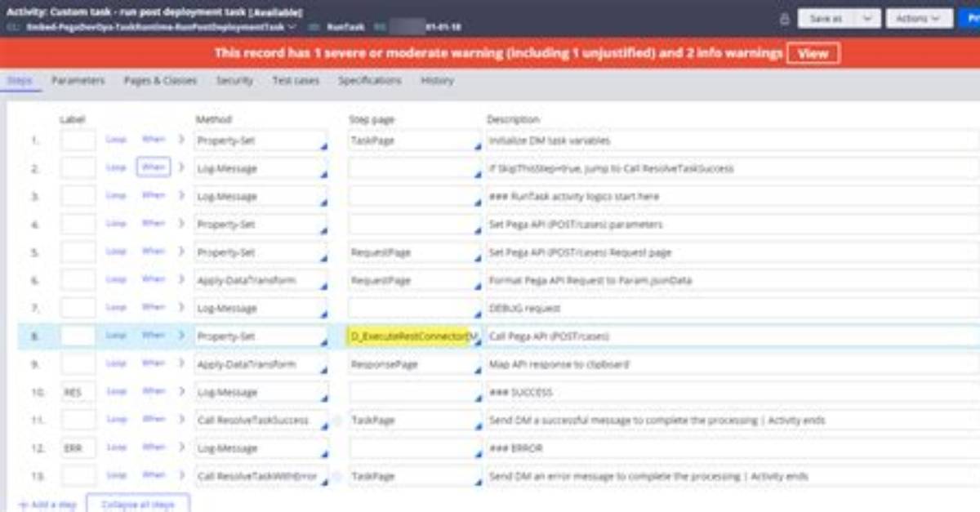Expand step 8 chevron in the highlighted row
Screen dimensions: 980x512
pyautogui.click(x=181, y=336)
